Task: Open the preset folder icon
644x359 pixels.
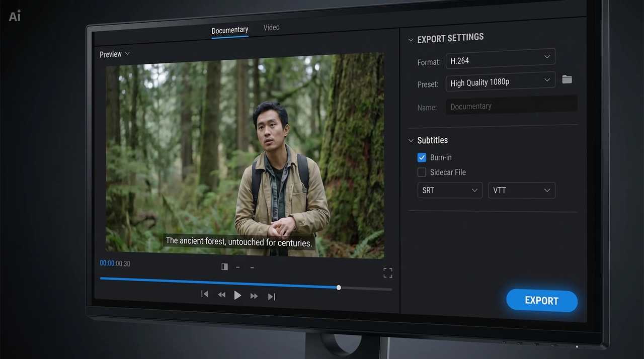Action: (x=567, y=79)
